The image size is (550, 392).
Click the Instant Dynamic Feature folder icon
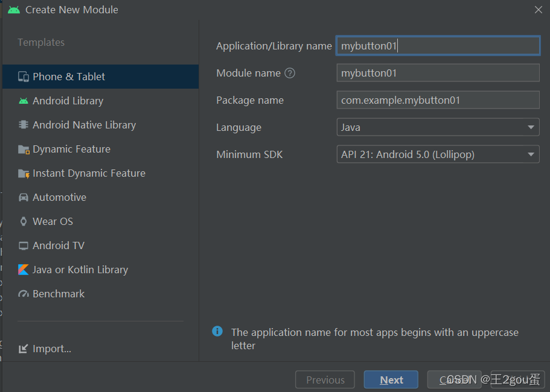[24, 174]
